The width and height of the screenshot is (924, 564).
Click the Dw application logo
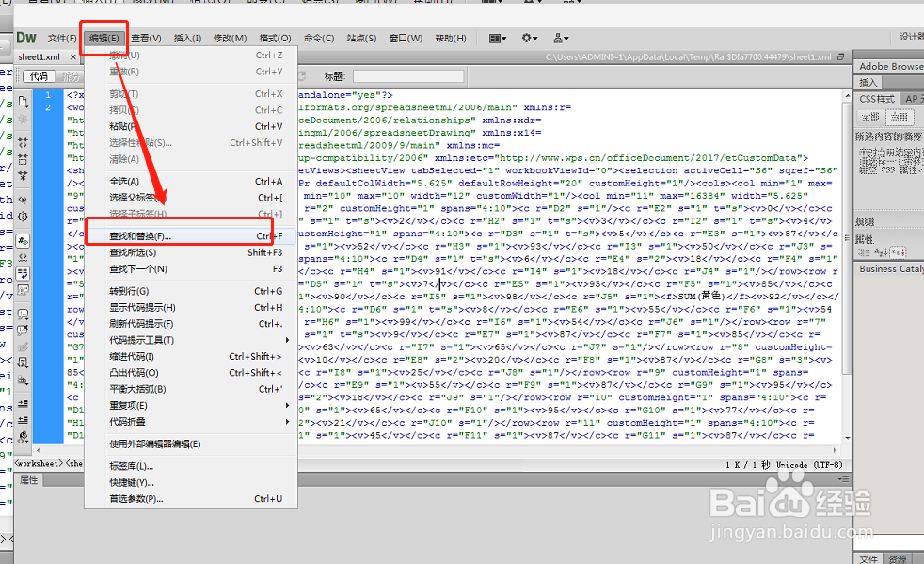coord(26,38)
